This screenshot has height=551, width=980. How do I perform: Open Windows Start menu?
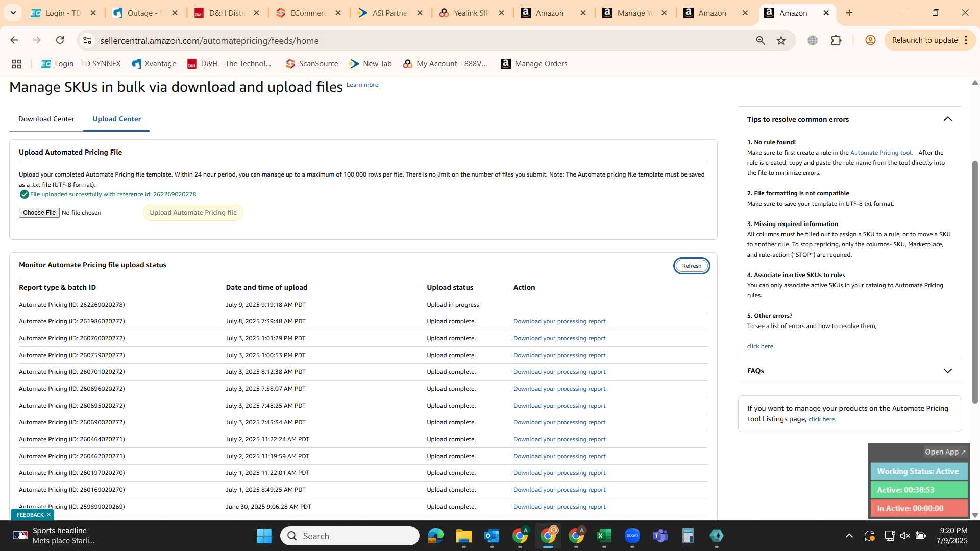pos(264,536)
